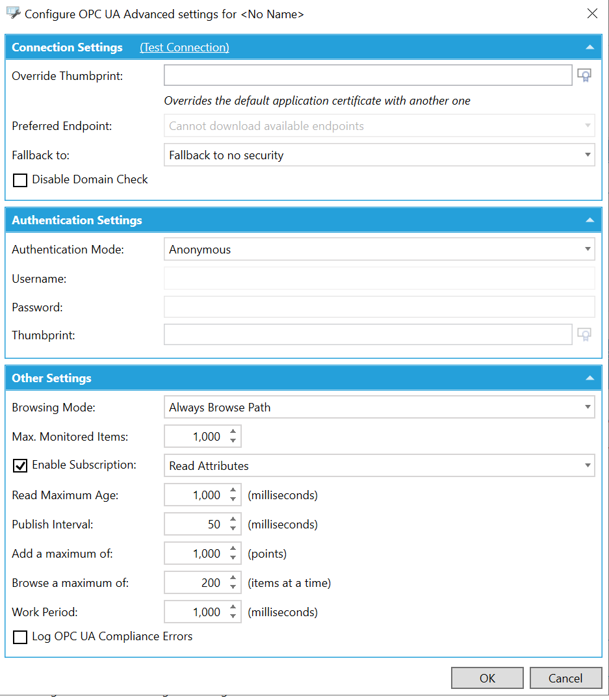The width and height of the screenshot is (609, 700).
Task: Enable the Disable Domain Check checkbox
Action: (20, 180)
